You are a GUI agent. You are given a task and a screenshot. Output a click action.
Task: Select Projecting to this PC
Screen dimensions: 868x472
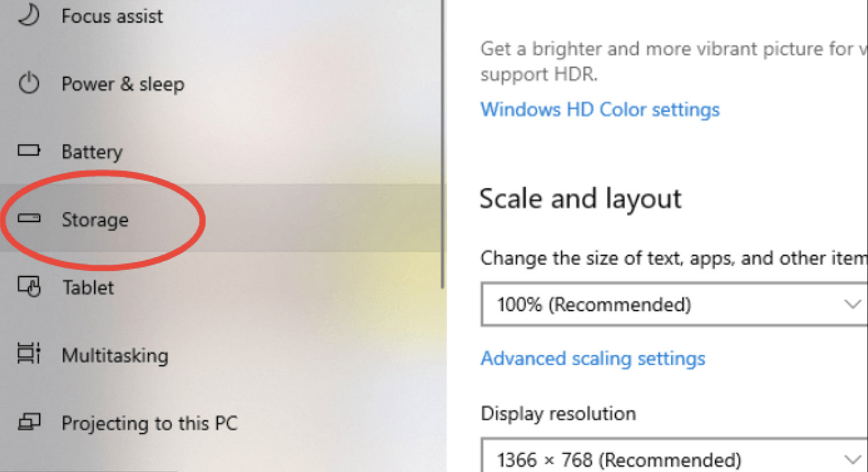coord(220,423)
